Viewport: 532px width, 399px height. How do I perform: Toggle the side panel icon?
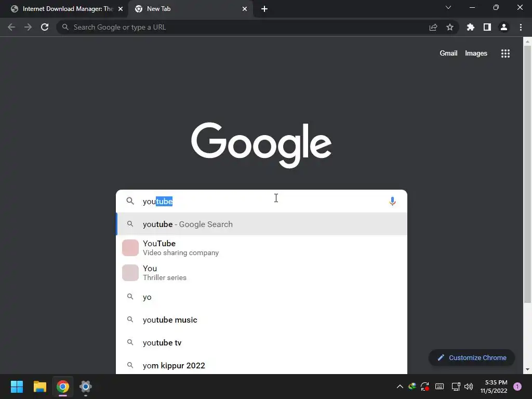point(487,27)
